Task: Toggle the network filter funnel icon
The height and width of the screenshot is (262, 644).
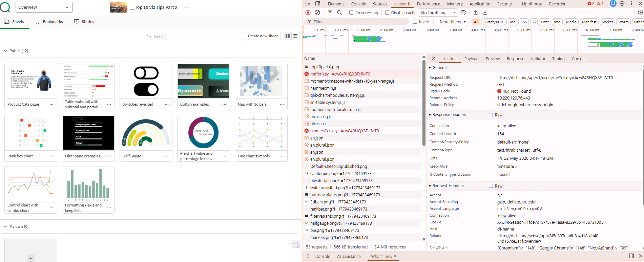Action: 330,13
